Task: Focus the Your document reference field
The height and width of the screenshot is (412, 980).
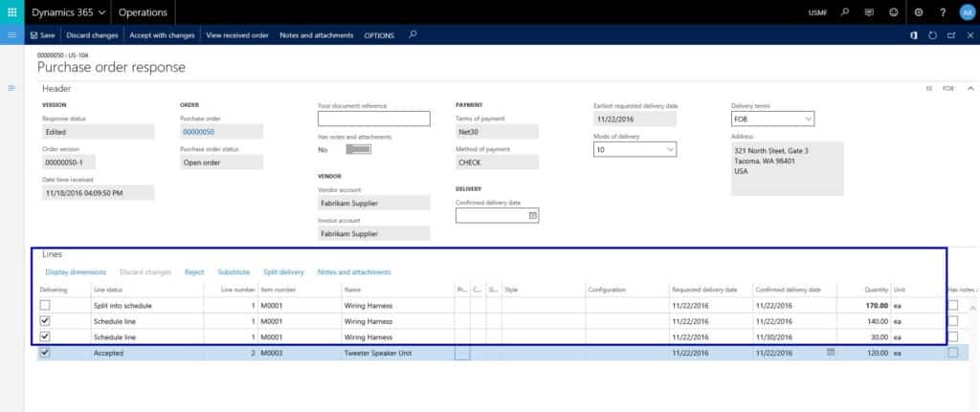Action: pos(374,119)
